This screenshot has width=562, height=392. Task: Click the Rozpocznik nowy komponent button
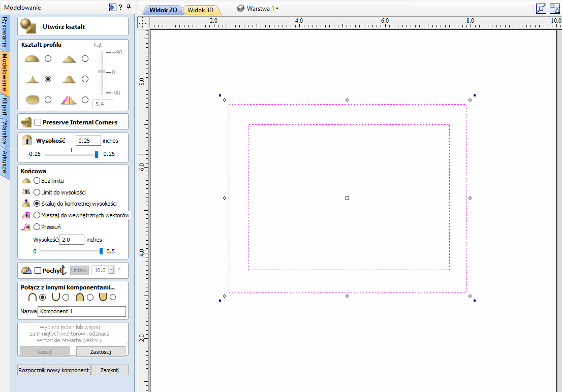54,370
